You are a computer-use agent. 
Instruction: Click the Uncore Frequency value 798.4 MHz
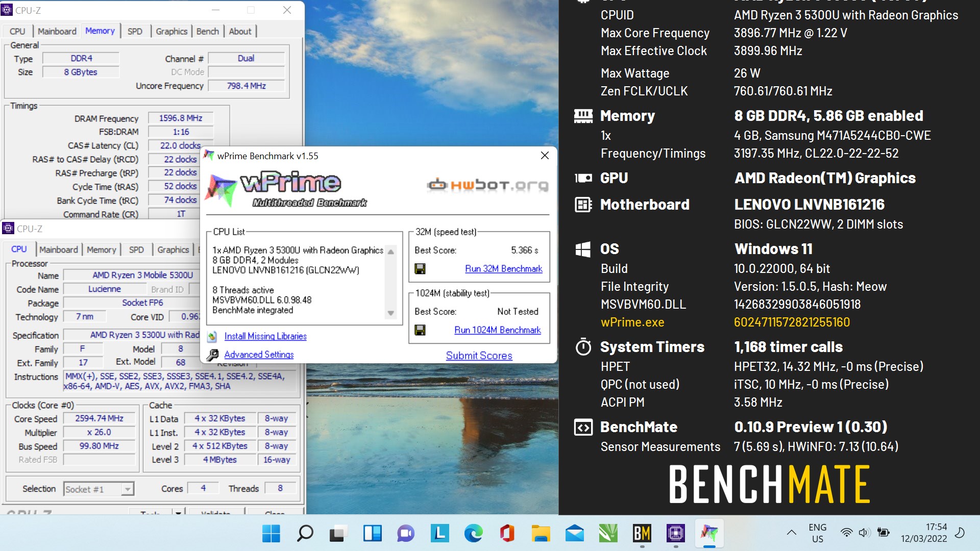click(246, 86)
